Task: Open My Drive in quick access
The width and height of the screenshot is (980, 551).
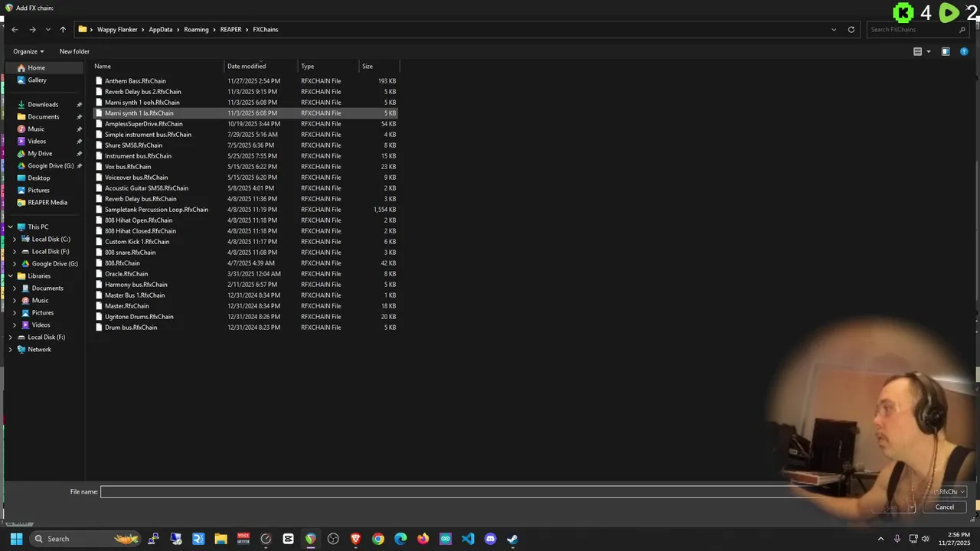Action: 40,153
